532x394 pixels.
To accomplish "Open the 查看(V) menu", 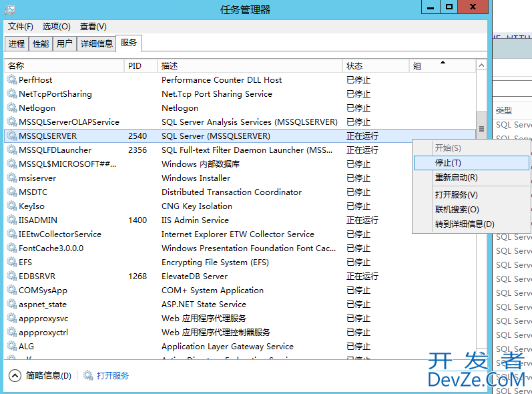I will click(93, 27).
